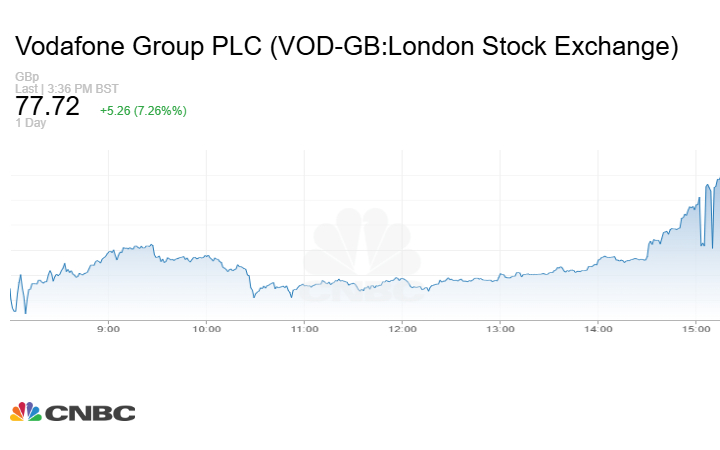Click the Vodafone Group PLC title
Screen dimensions: 720x450
(347, 47)
